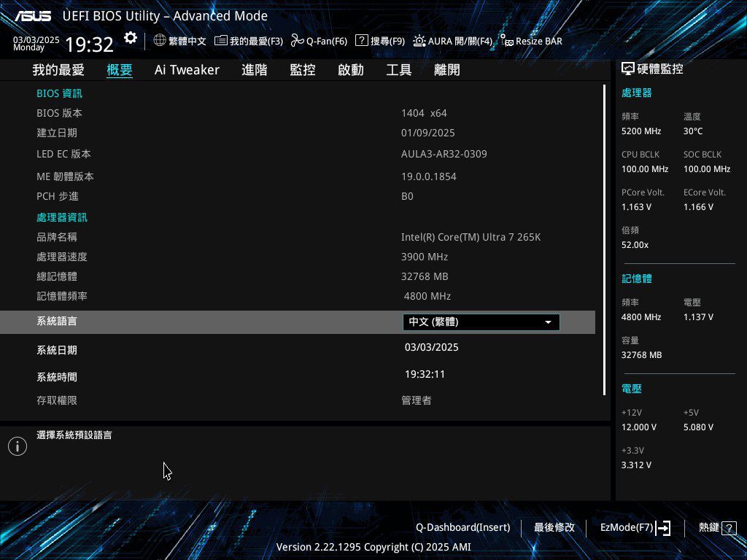Click the 52.00x multiplier reading
This screenshot has width=747, height=560.
(x=635, y=245)
